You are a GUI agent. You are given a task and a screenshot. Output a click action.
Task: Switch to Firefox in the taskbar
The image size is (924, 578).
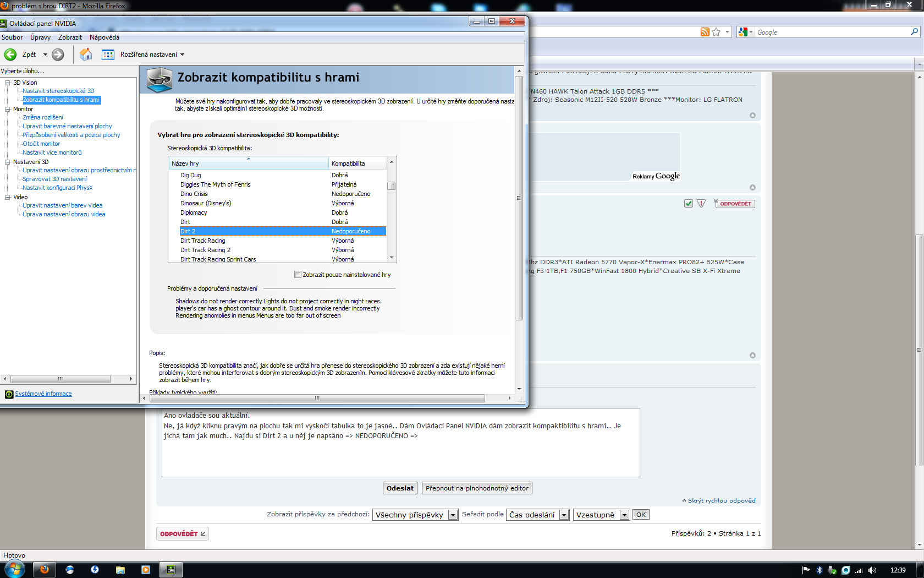[45, 570]
